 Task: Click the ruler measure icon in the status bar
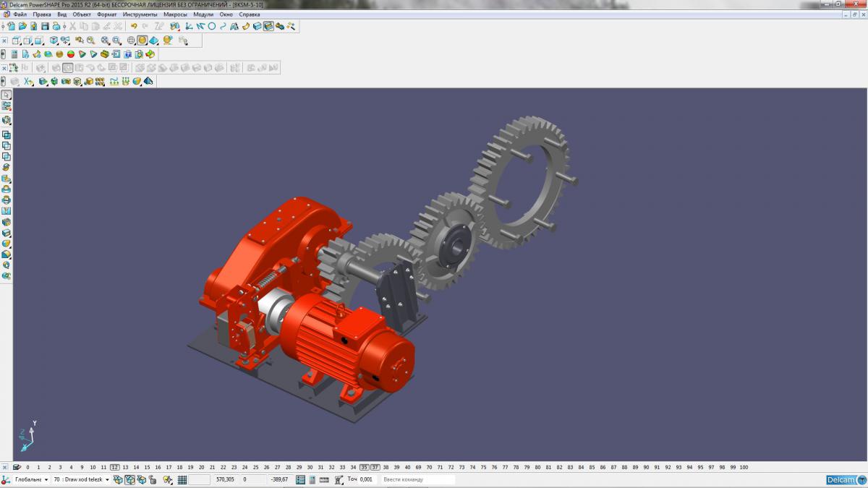click(323, 479)
